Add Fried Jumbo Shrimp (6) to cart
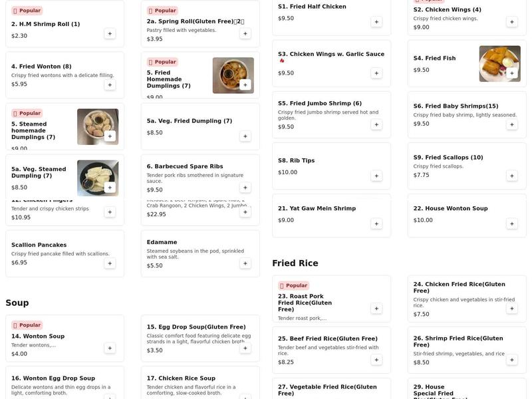This screenshot has height=399, width=532. coord(376,124)
